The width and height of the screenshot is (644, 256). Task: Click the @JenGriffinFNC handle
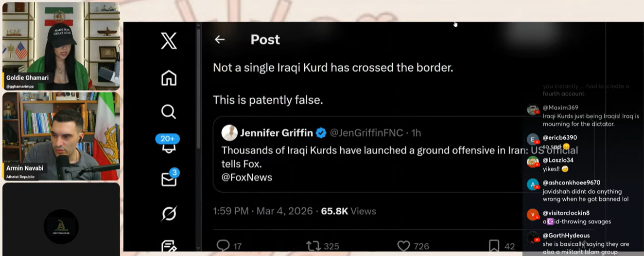coord(366,133)
